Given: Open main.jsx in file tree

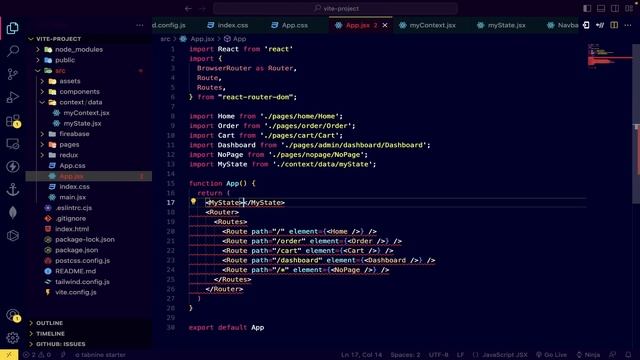Looking at the screenshot, I should 73,197.
